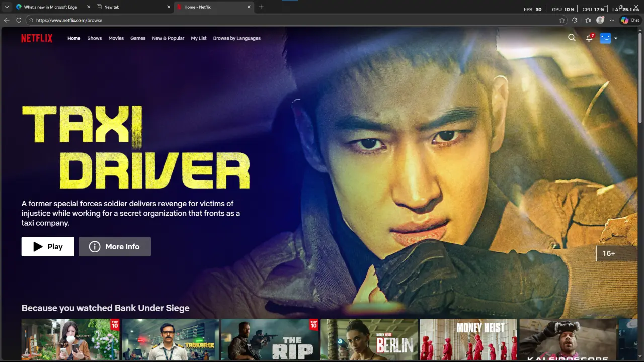Close the What's new in Microsoft Edge tab
The width and height of the screenshot is (644, 362).
[x=89, y=7]
